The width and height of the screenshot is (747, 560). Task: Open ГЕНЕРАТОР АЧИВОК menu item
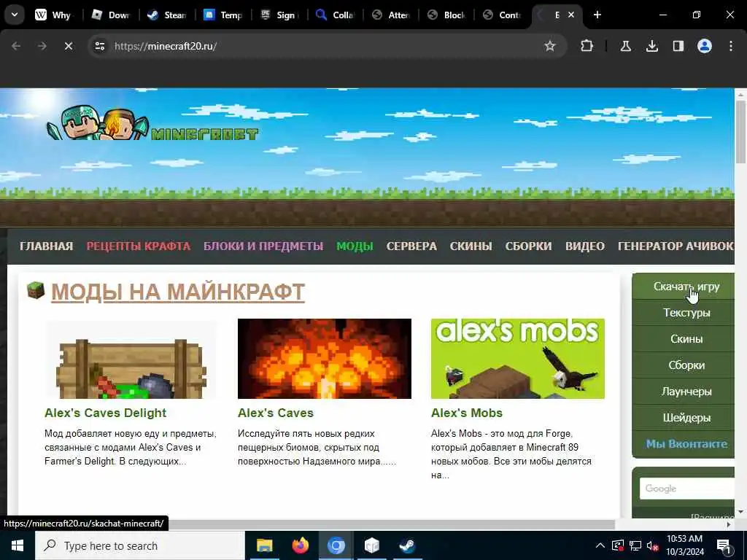pyautogui.click(x=676, y=246)
